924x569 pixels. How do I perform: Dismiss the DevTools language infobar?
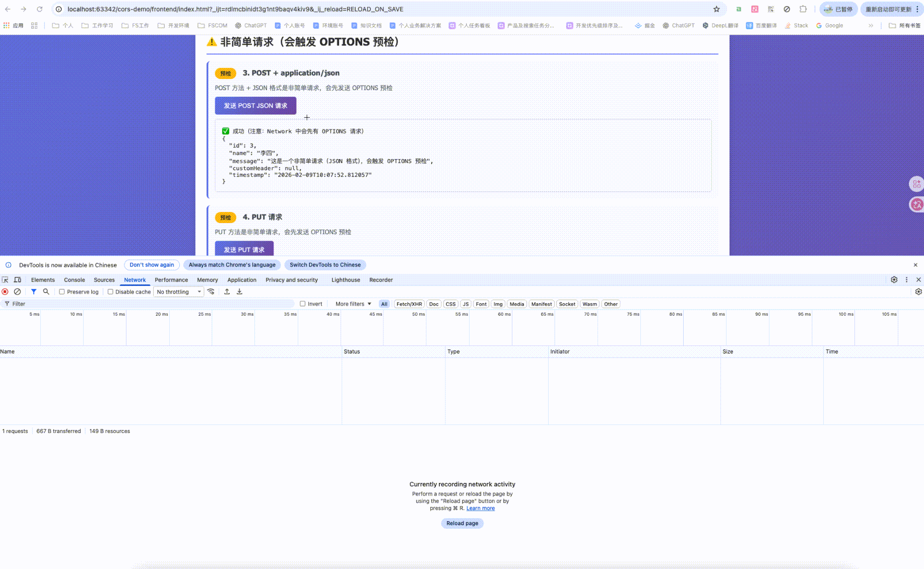coord(915,265)
